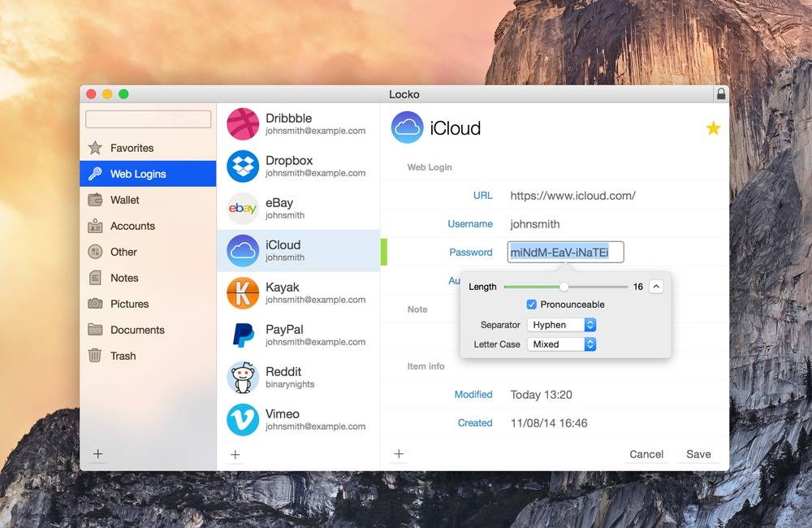Open the Letter Case Mixed dropdown

[561, 344]
